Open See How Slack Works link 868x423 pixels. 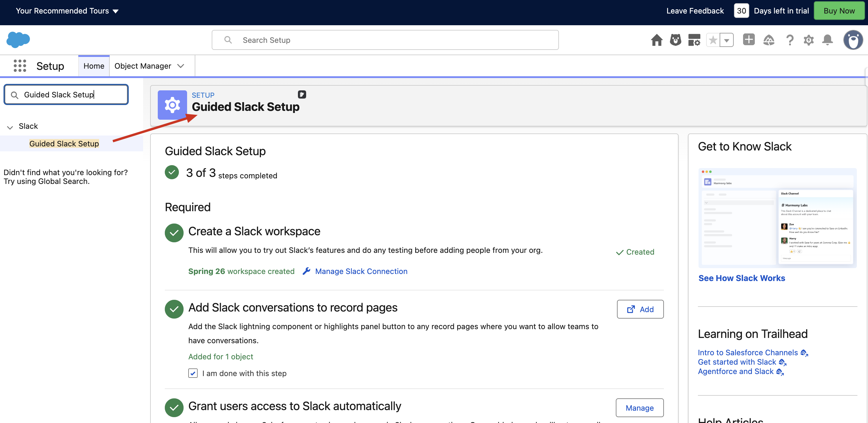(741, 278)
